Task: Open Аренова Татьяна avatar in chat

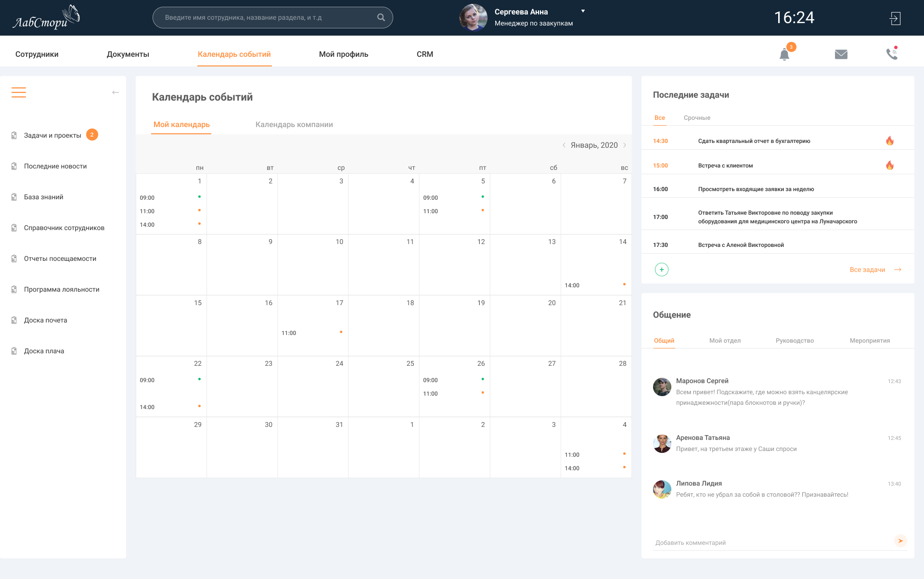Action: 662,444
